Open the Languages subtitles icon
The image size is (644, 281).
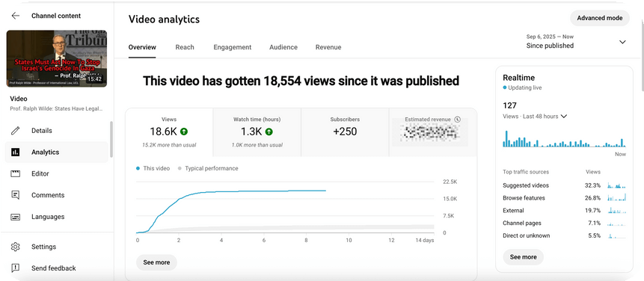tap(15, 217)
